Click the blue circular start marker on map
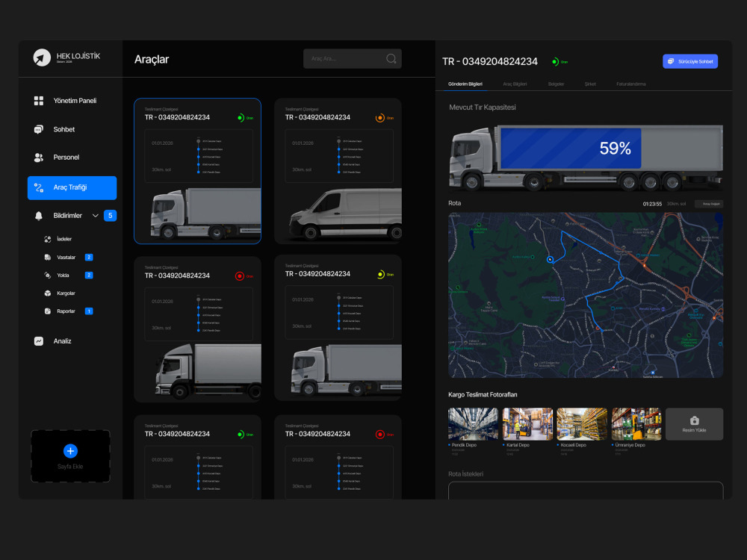 point(551,260)
